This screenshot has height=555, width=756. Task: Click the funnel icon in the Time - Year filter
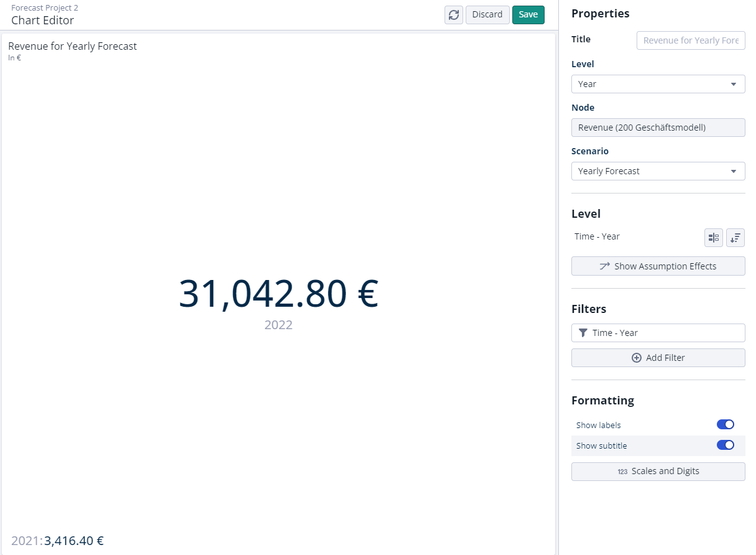(583, 333)
